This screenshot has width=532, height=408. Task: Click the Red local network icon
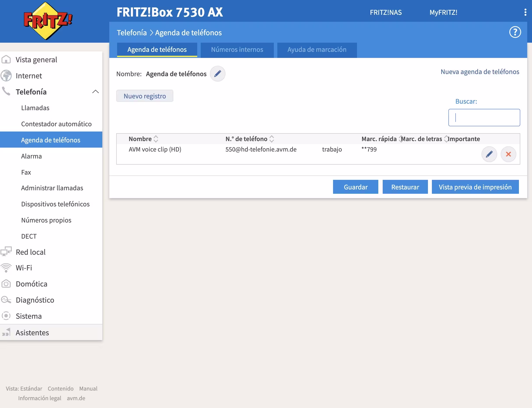[x=6, y=252]
